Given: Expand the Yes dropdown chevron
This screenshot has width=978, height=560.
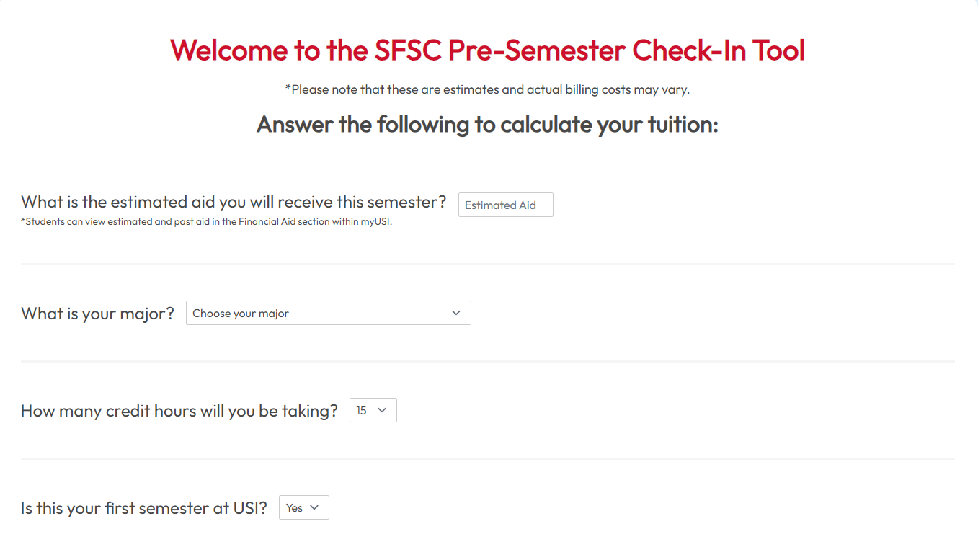Looking at the screenshot, I should [x=316, y=507].
